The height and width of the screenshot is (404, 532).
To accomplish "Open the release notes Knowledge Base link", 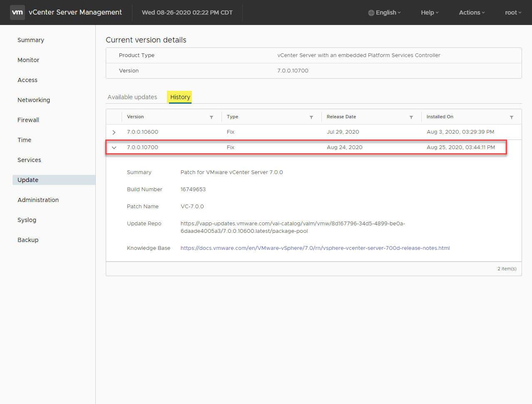I will (315, 248).
